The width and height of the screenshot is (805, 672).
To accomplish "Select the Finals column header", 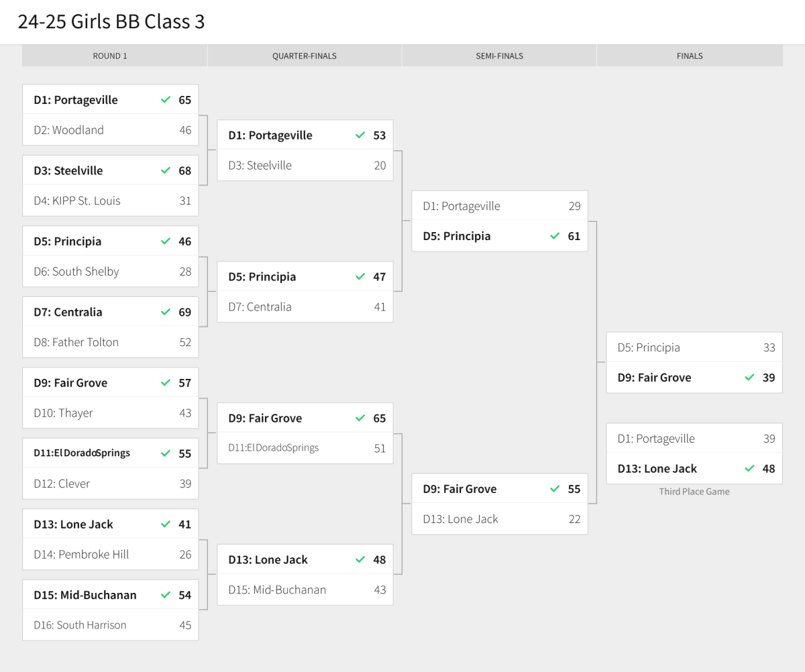I will (690, 56).
